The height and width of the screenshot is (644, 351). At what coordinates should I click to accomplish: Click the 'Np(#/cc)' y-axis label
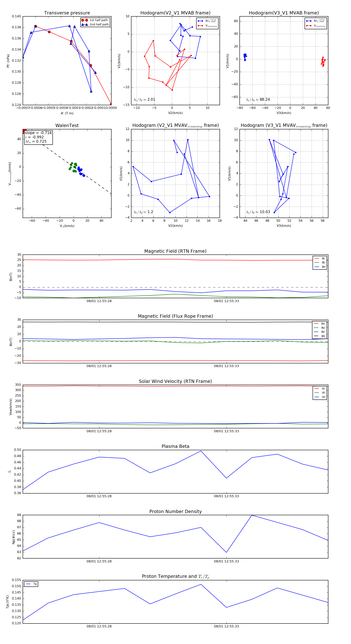13,537
